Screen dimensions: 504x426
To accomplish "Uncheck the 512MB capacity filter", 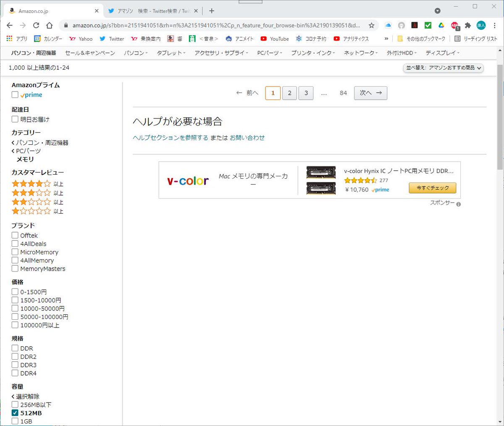I will [x=15, y=413].
